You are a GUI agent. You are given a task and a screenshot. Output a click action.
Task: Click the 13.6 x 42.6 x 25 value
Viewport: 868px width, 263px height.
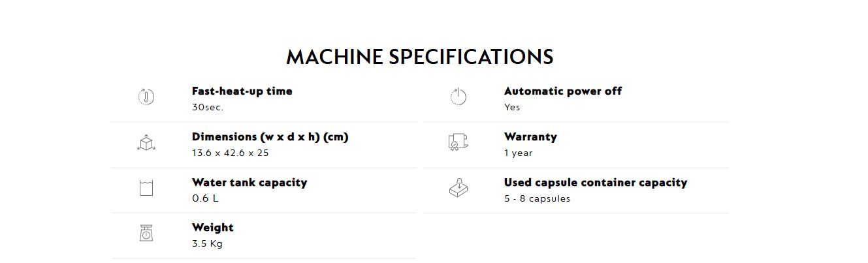click(x=231, y=153)
